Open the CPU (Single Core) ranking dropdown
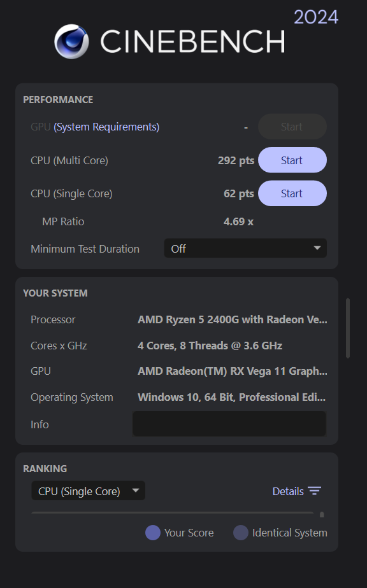 click(88, 491)
